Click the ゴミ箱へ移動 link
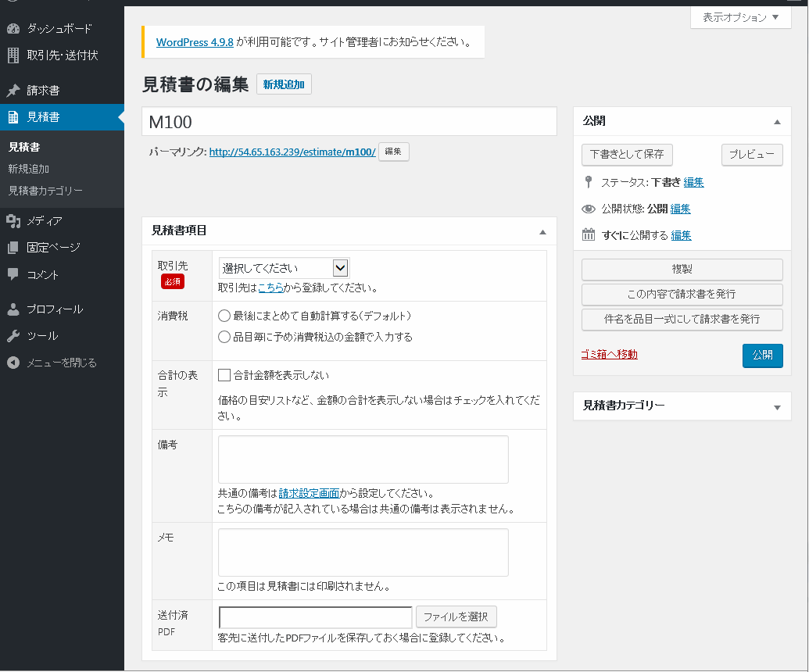 (609, 354)
